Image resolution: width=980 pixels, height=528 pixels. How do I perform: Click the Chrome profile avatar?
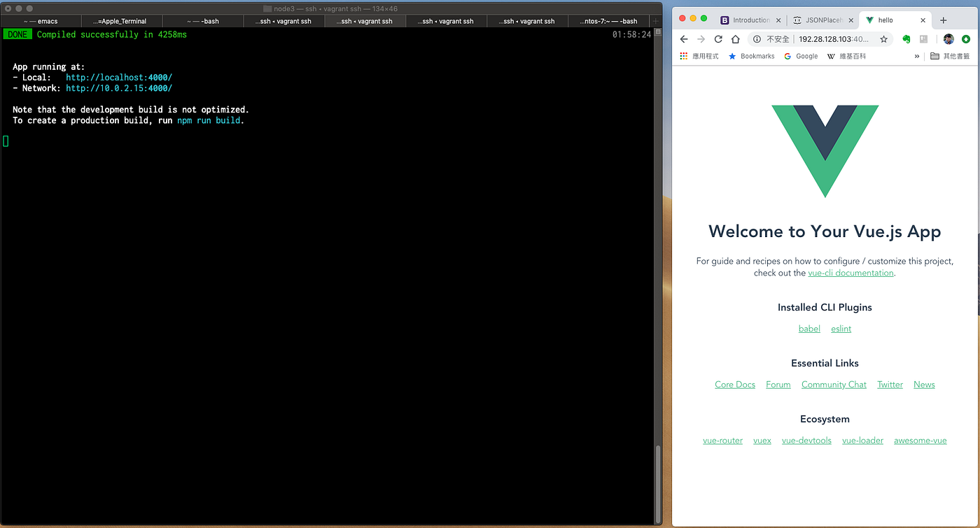pos(948,39)
